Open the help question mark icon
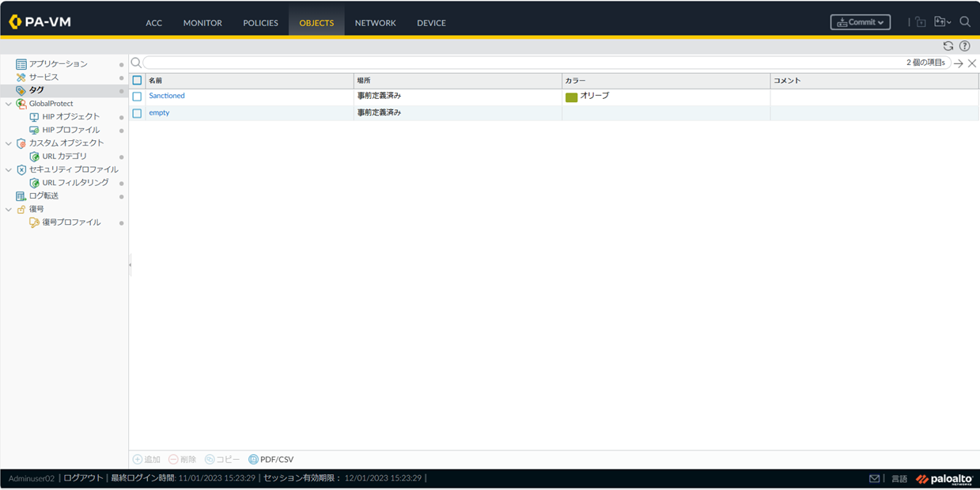The image size is (980, 490). point(964,46)
